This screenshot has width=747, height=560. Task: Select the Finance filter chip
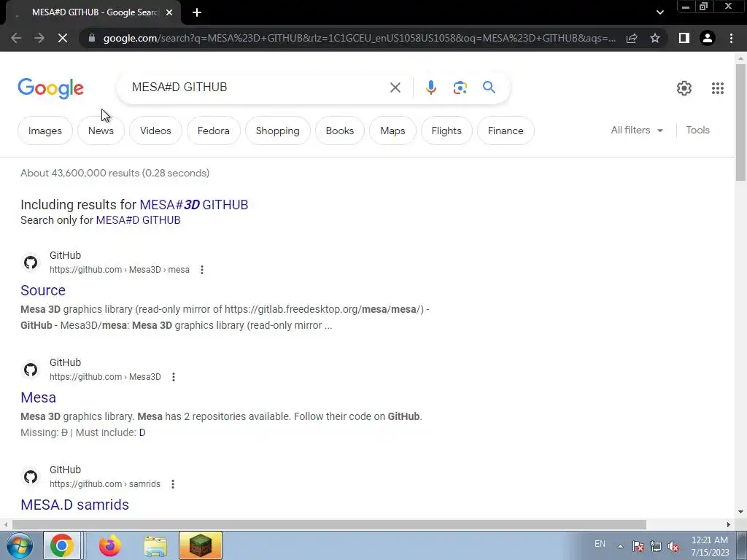(506, 131)
